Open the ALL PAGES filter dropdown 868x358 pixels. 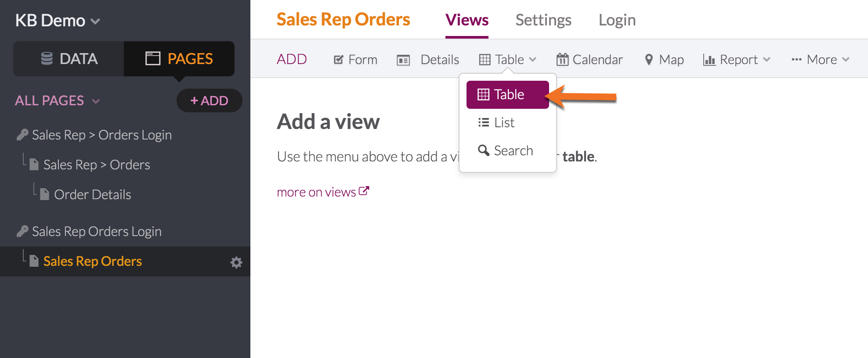click(x=96, y=101)
